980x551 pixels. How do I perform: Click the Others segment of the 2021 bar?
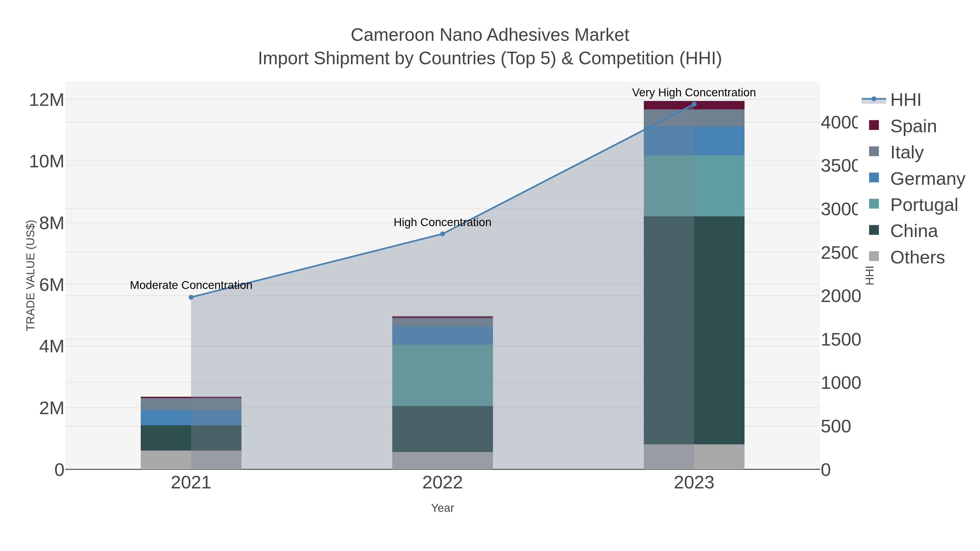(x=191, y=460)
